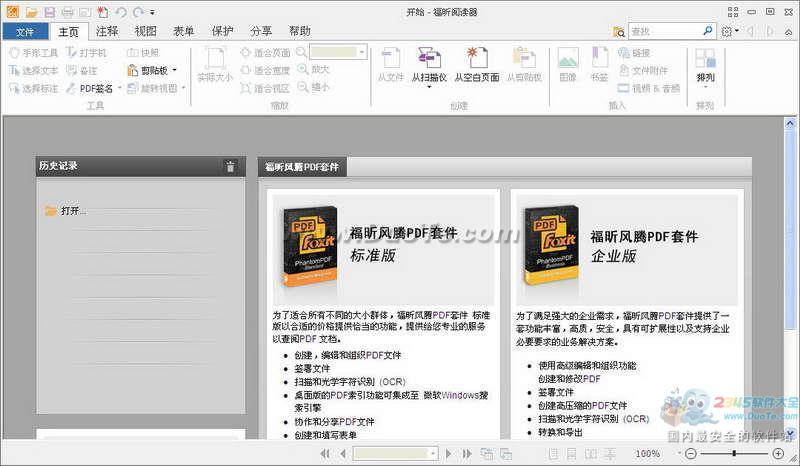Viewport: 800px width, 466px height.
Task: Click the 备注 note tool
Action: click(82, 70)
